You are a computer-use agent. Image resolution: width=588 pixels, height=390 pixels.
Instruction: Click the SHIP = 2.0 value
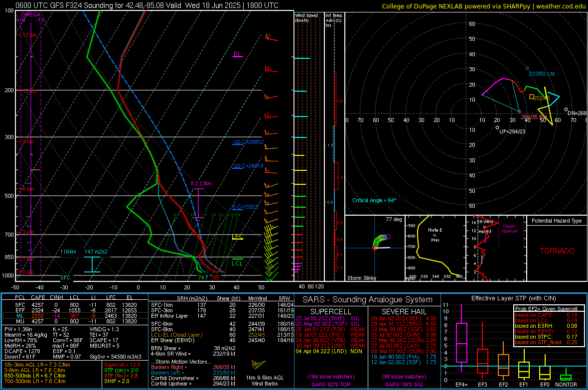[117, 381]
